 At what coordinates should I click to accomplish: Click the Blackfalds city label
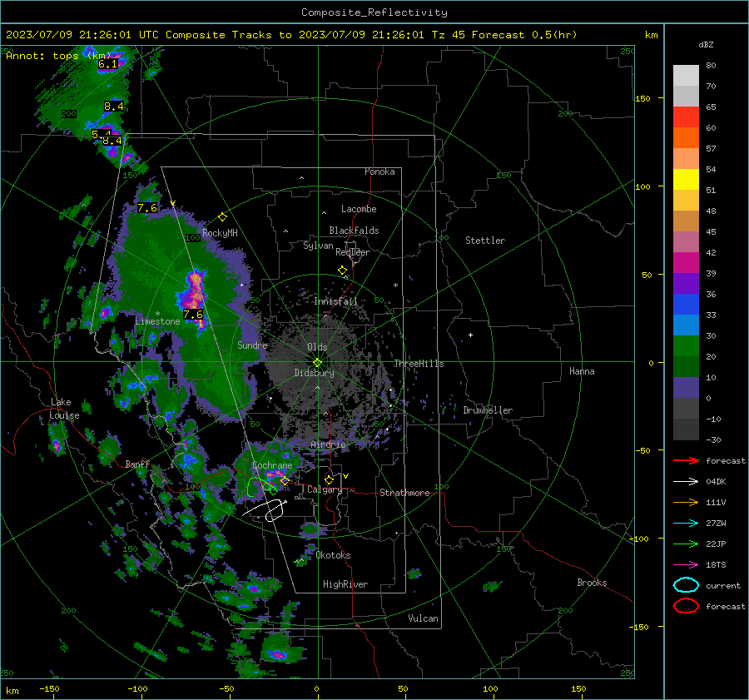(354, 231)
